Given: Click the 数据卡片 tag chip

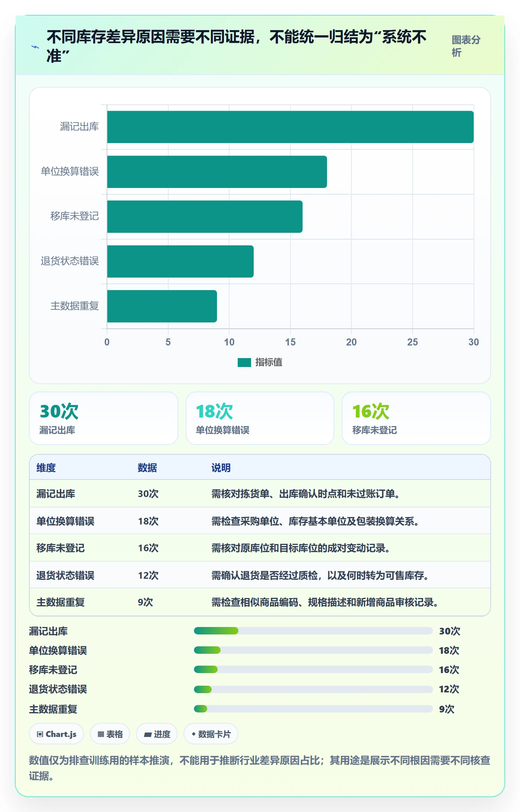Looking at the screenshot, I should pyautogui.click(x=211, y=734).
